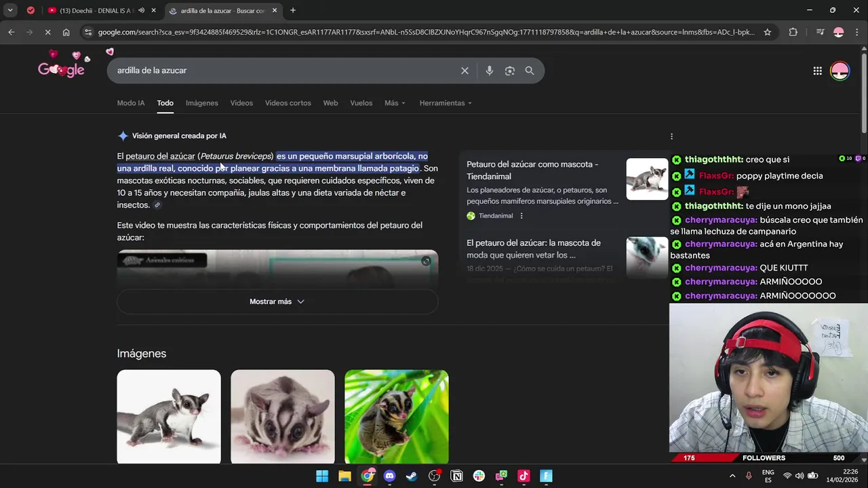Open Chrome tab search dropdown
This screenshot has height=488, width=868.
tap(10, 10)
